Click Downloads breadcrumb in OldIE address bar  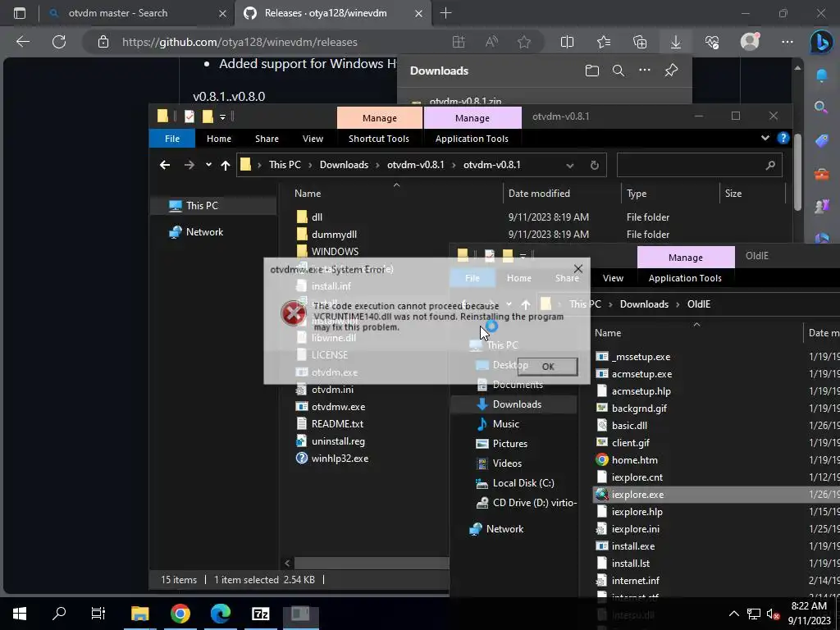click(x=644, y=304)
